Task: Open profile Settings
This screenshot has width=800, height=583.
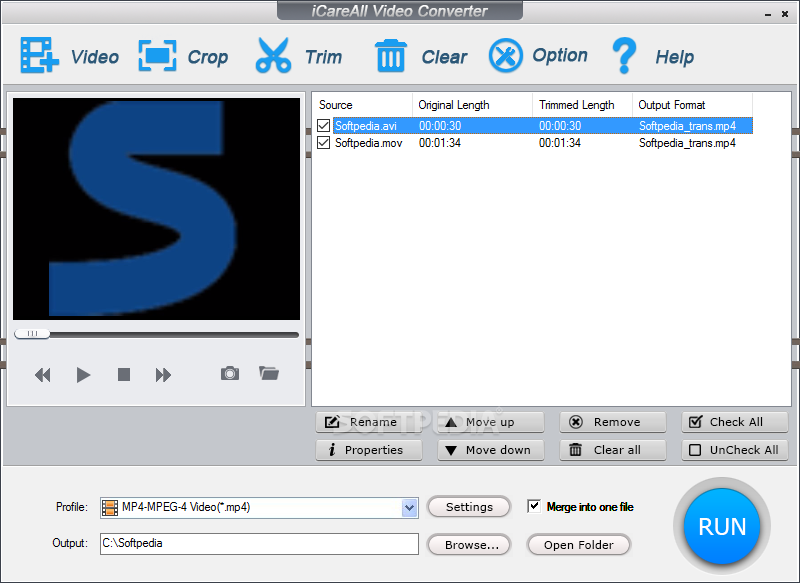Action: coord(469,506)
